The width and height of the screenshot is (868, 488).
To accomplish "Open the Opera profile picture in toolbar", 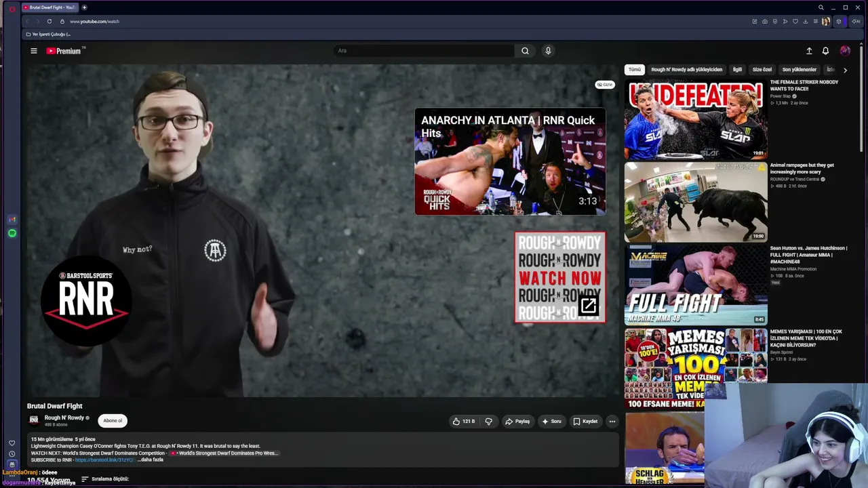I will [826, 21].
